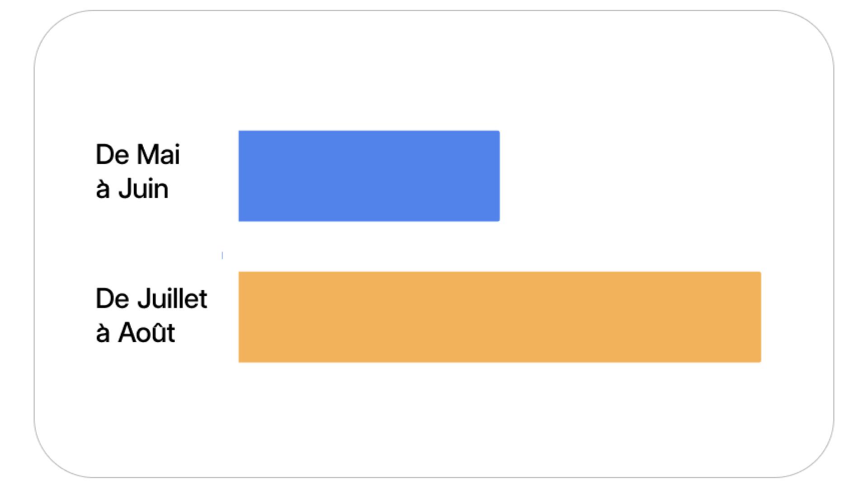Select the "De Mai à Juin" label

tap(137, 172)
